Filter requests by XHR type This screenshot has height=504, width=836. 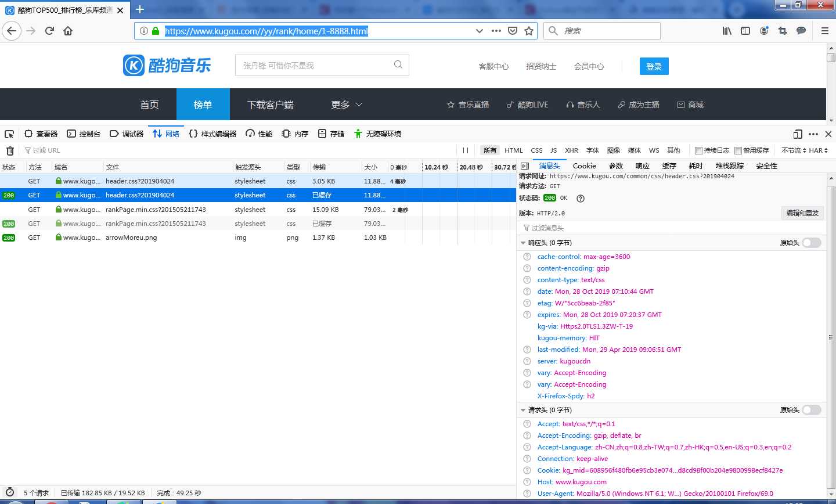(x=572, y=150)
